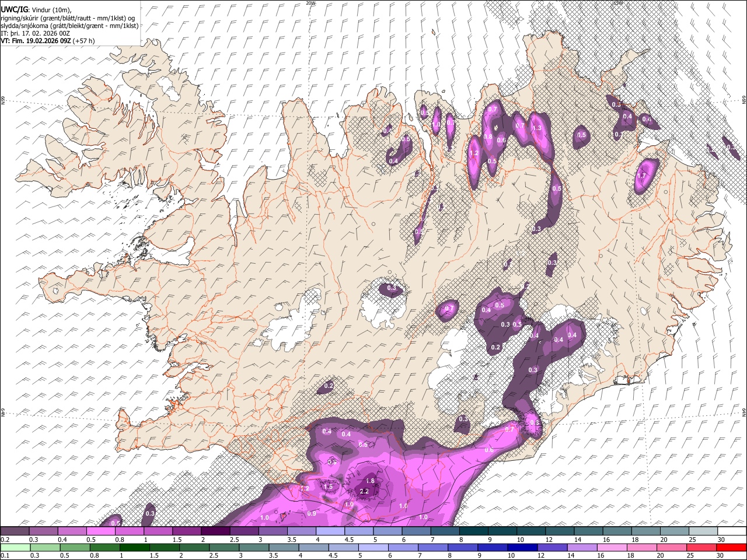The image size is (747, 560).
Task: Click the '0.1' label on the rain scale
Action: pos(4,555)
